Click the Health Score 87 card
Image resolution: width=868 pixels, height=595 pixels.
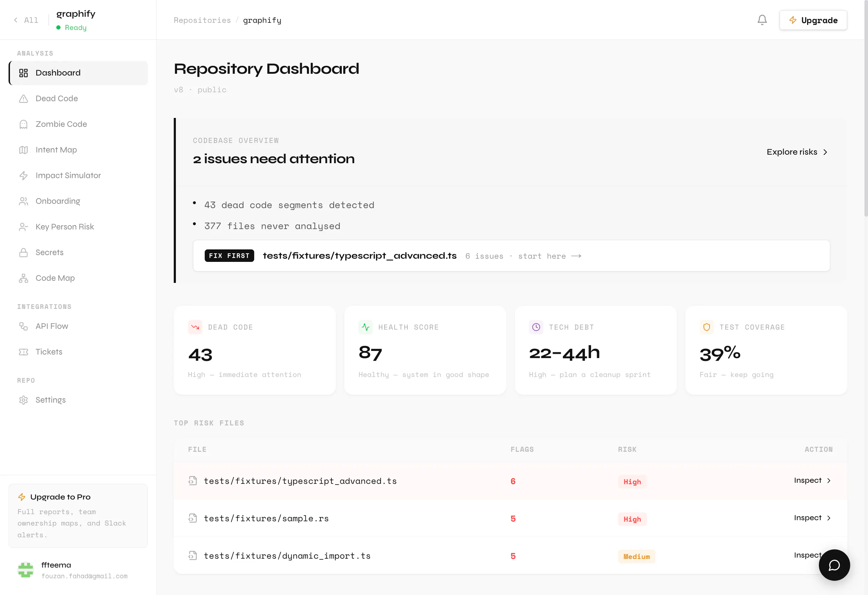click(x=425, y=350)
